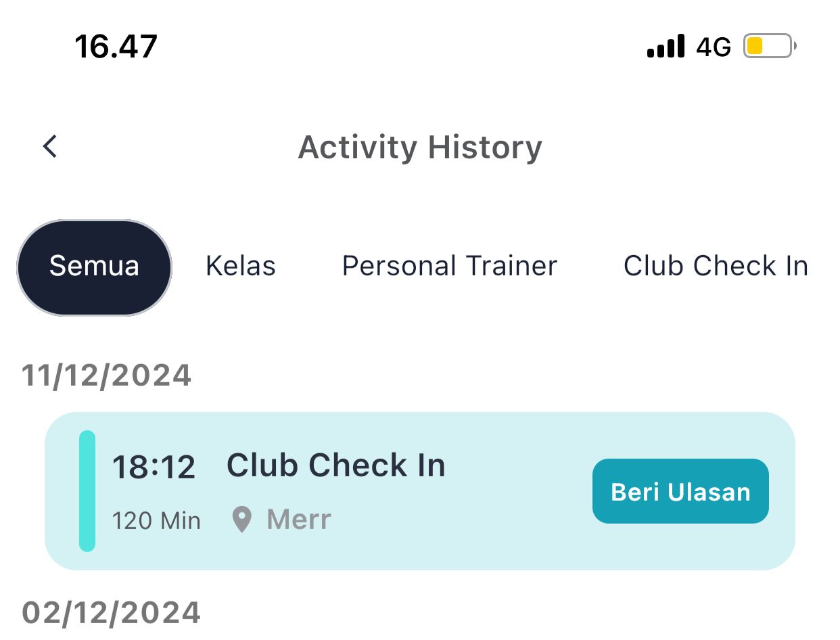Switch to the Kelas tab

[241, 266]
